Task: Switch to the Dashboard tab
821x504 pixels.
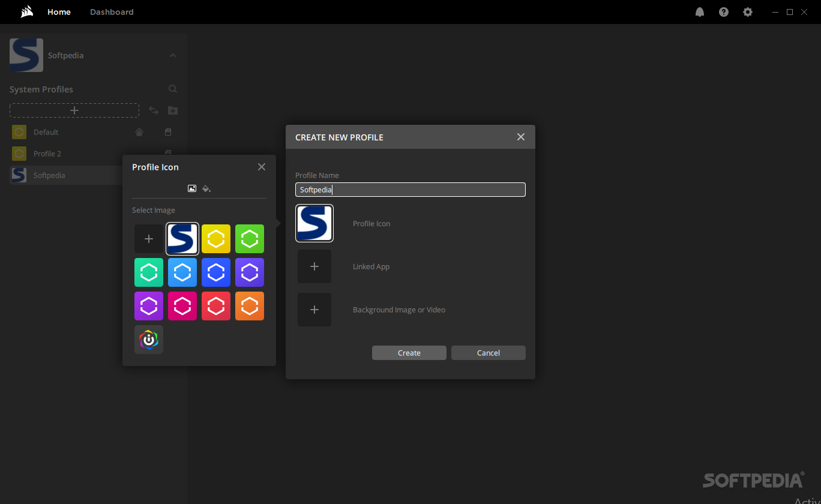Action: [x=112, y=12]
